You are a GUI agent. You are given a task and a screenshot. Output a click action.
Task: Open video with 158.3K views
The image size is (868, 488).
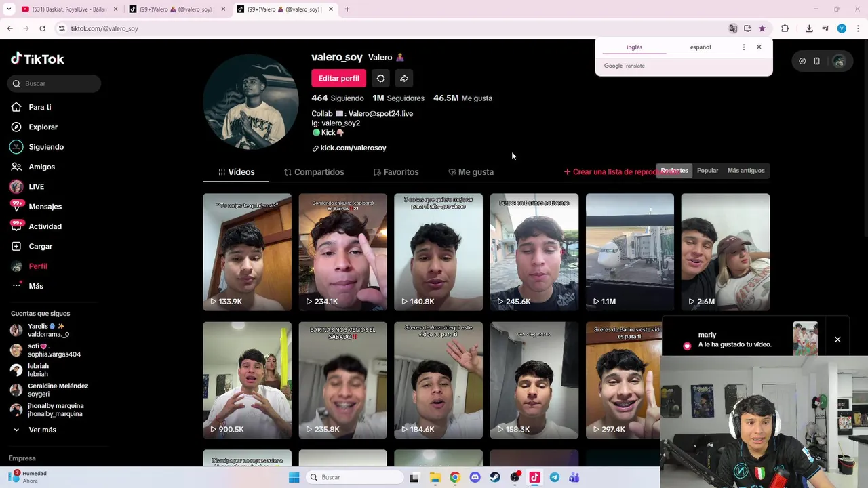point(534,380)
